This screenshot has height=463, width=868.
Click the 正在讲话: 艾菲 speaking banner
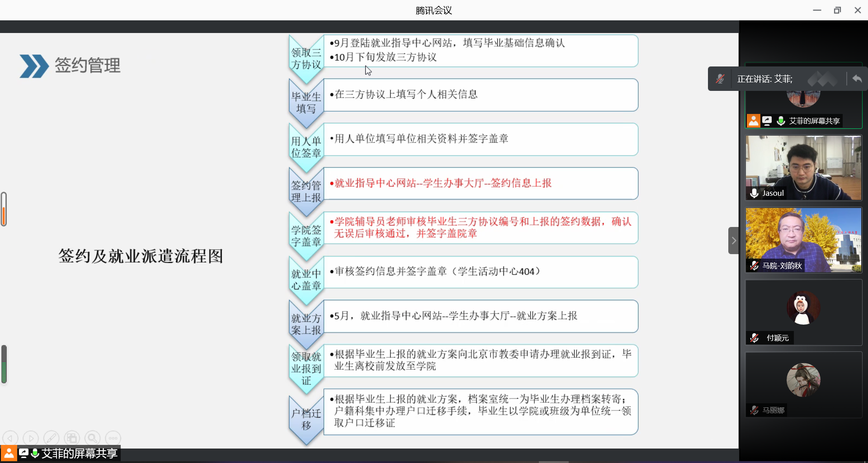click(x=764, y=79)
